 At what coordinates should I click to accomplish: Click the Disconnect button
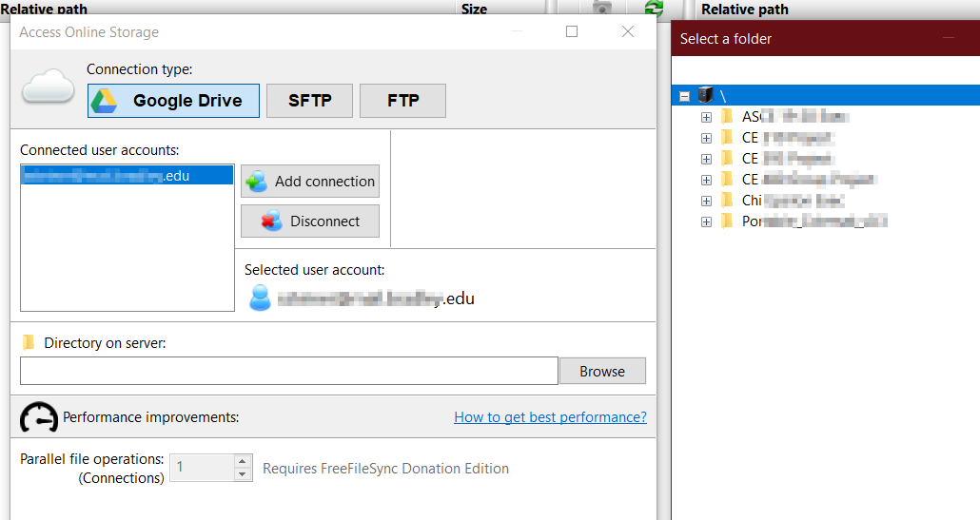(x=310, y=221)
